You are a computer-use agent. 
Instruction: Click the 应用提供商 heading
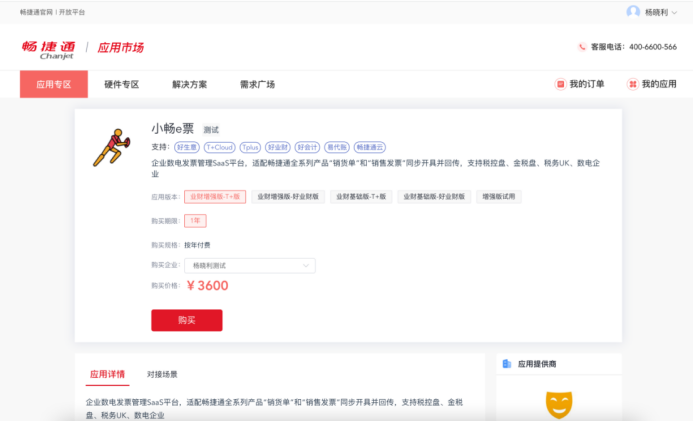537,364
